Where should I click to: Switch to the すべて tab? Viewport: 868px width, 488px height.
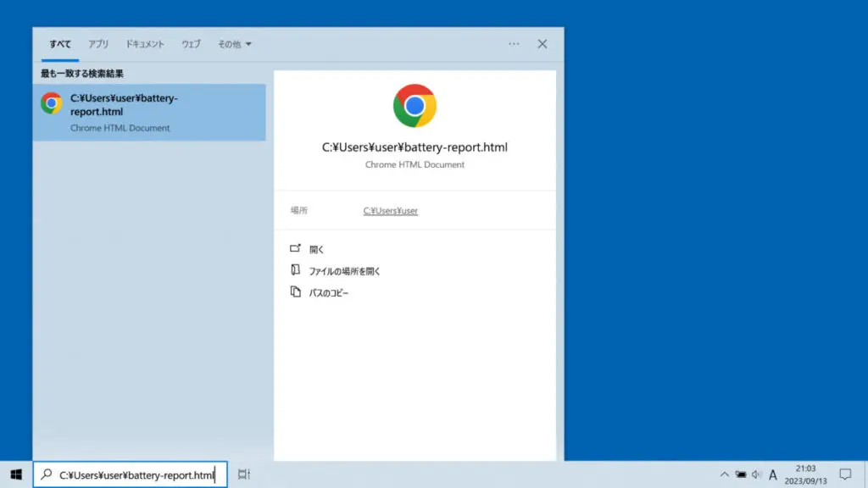(60, 44)
